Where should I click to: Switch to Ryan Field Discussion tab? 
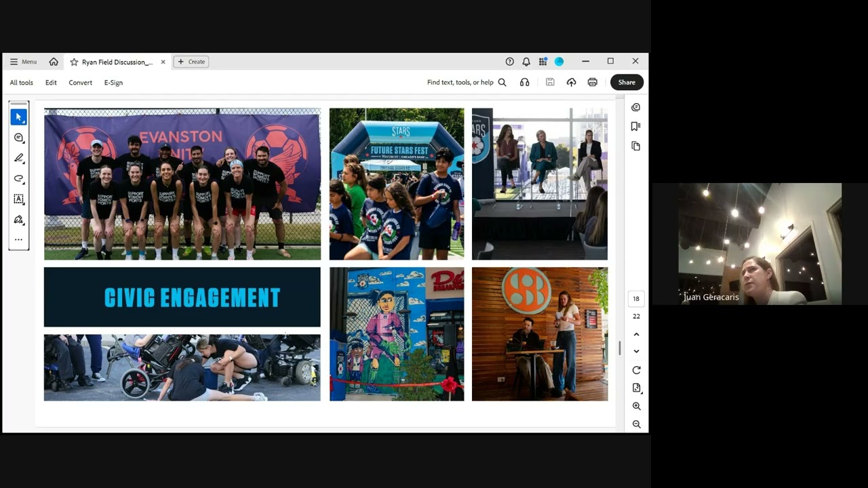[117, 62]
